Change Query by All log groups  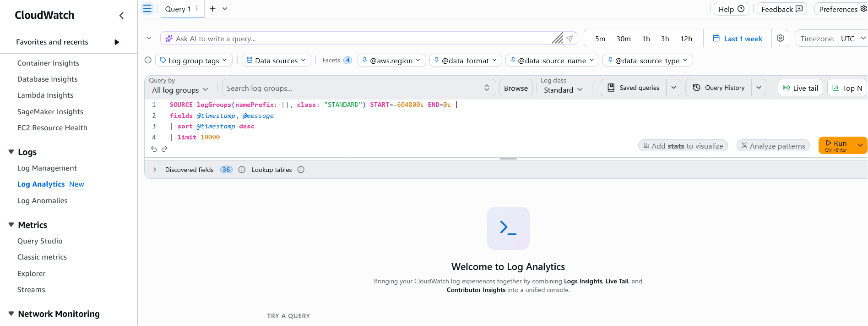180,90
